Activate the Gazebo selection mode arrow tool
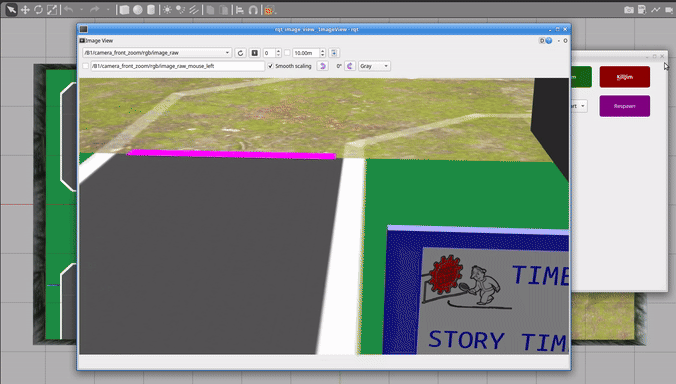 tap(11, 9)
